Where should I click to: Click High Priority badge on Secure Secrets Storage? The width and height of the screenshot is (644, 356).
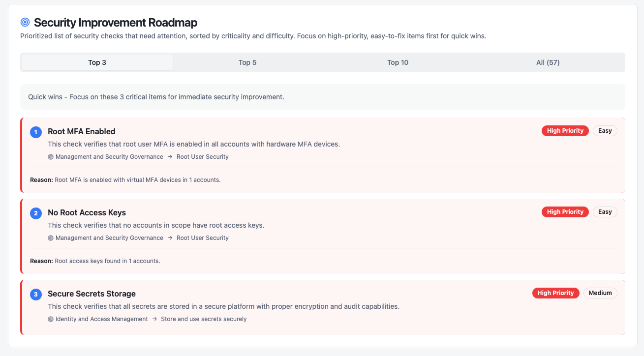coord(556,293)
